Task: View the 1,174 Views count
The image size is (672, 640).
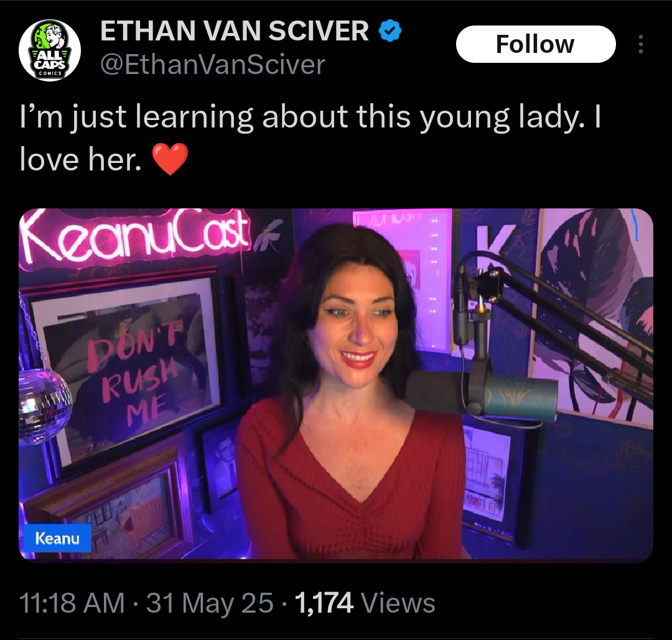Action: pos(365,603)
